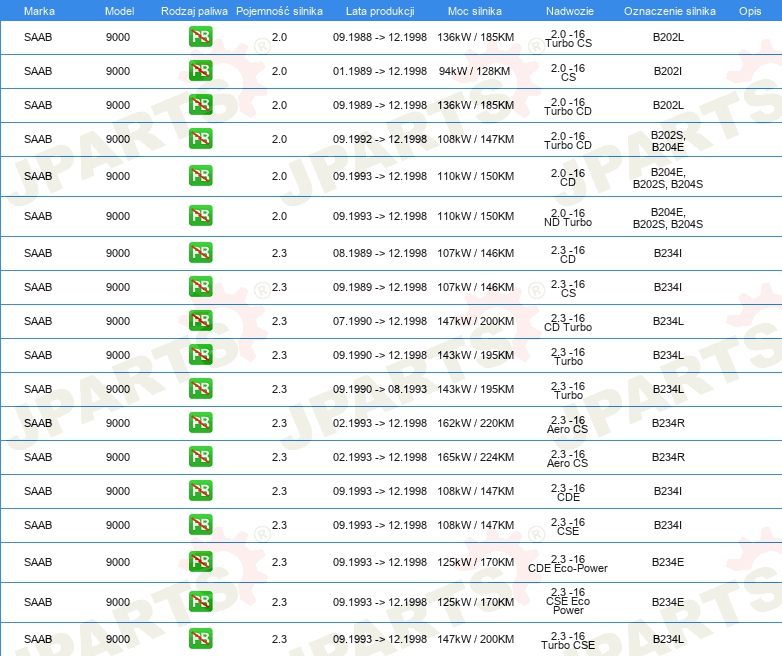Image resolution: width=782 pixels, height=656 pixels.
Task: Select the CDE Eco-Power body cell
Action: [x=568, y=564]
